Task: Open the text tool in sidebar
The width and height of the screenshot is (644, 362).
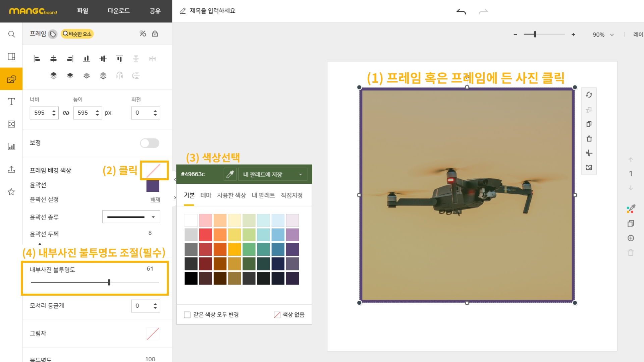Action: 11,101
